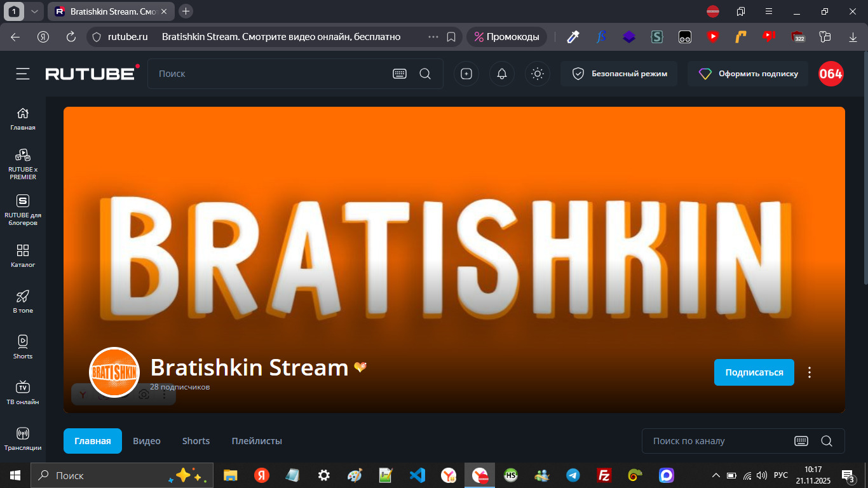Viewport: 868px width, 488px height.
Task: Open the RUTUBE hamburger menu
Action: pos(23,74)
